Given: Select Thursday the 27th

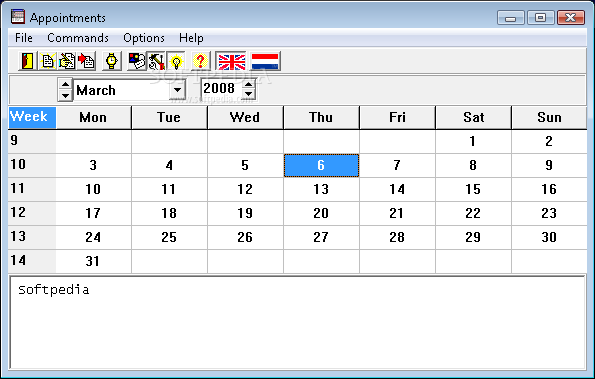Looking at the screenshot, I should (321, 237).
